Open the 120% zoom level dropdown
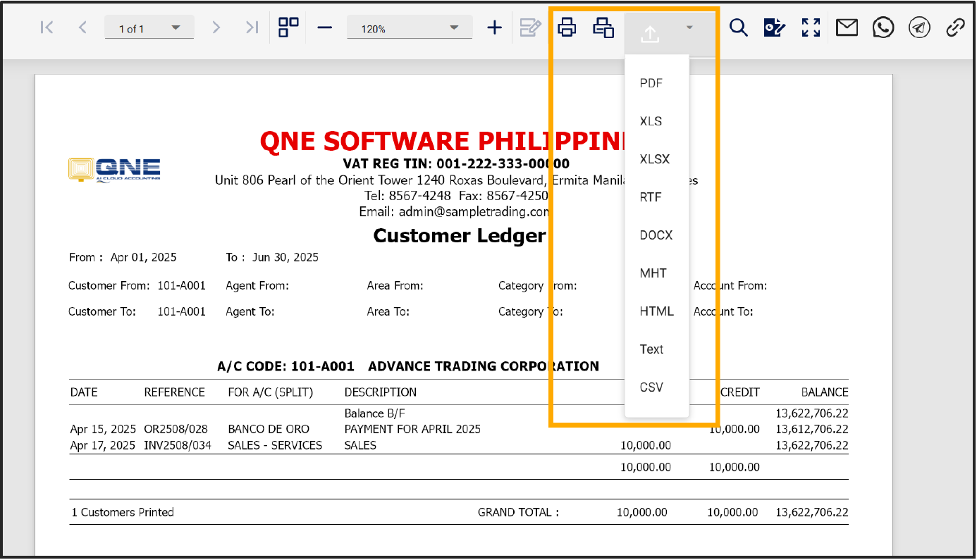This screenshot has height=560, width=977. coord(410,28)
